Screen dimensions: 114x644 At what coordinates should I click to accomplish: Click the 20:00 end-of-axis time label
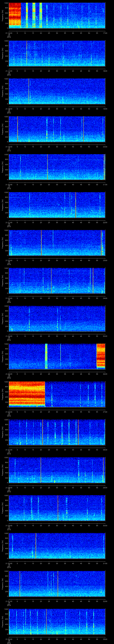(105, 147)
